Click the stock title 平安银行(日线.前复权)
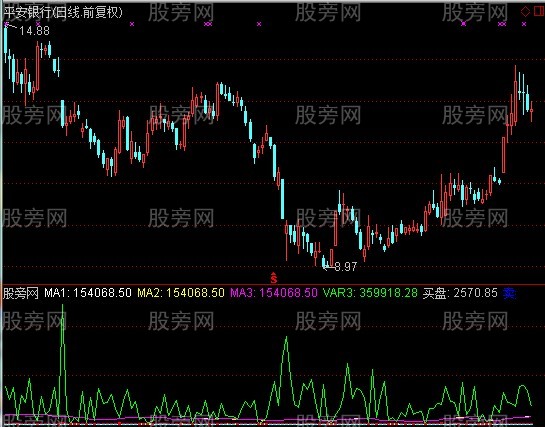Screen dimensions: 545x427 [x=63, y=13]
